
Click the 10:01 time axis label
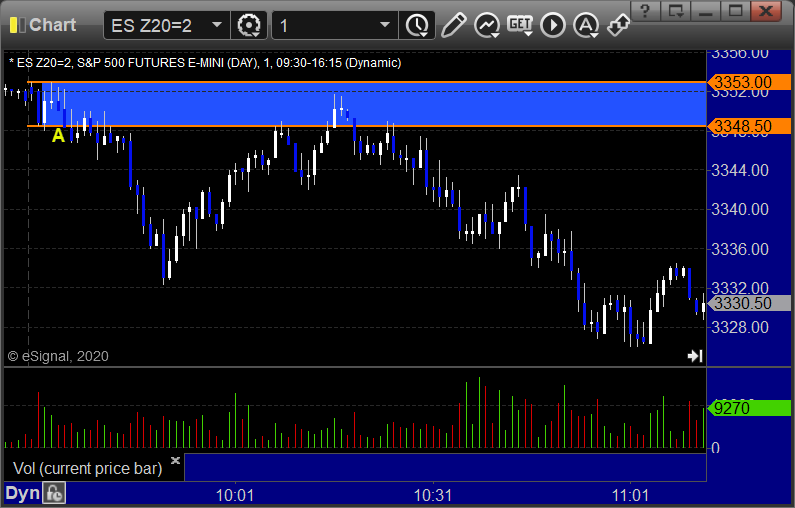[x=235, y=495]
